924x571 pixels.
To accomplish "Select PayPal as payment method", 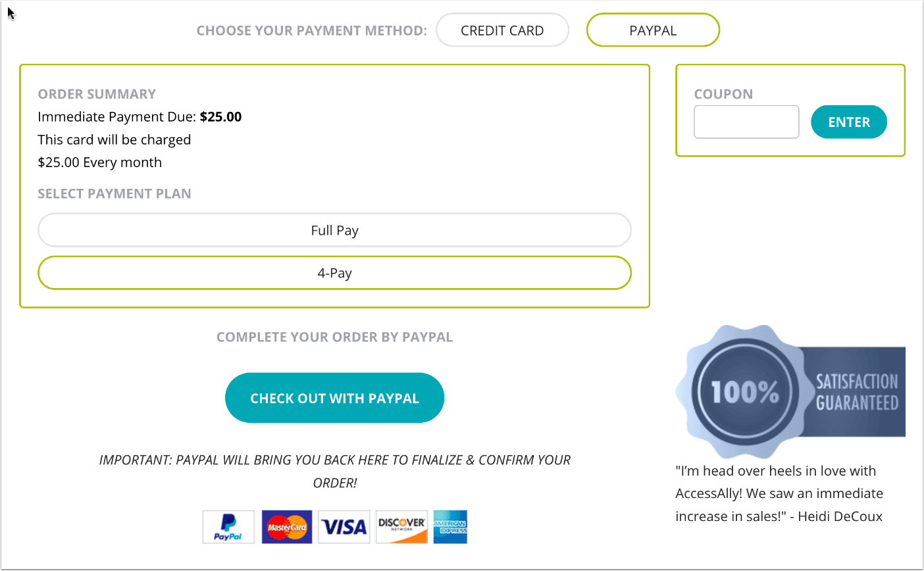I will pos(653,30).
